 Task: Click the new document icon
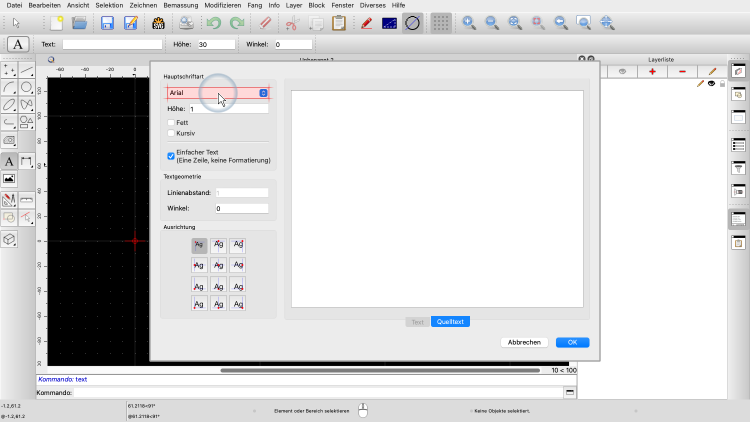57,23
